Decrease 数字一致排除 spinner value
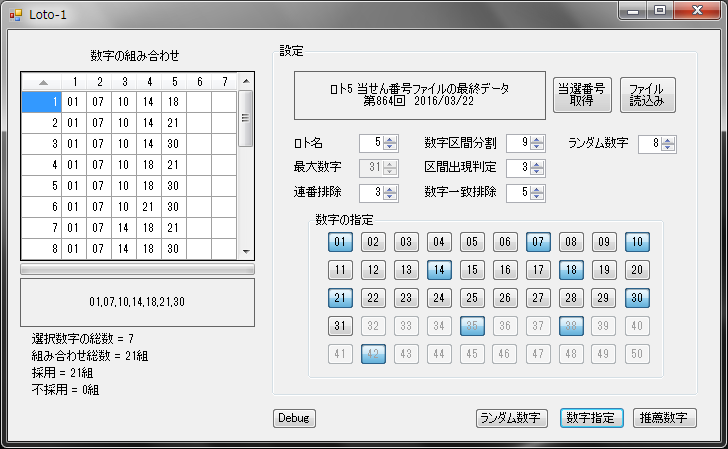Viewport: 728px width, 449px height. pyautogui.click(x=537, y=196)
